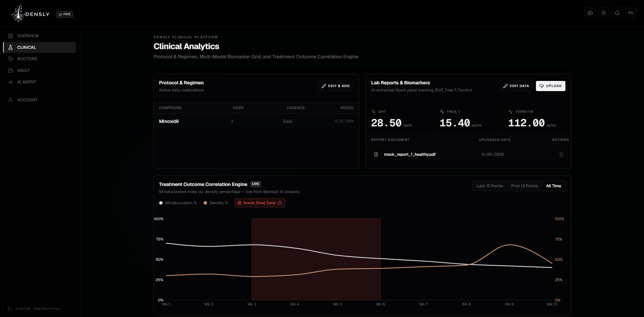Click the Upload lab report button
644x317 pixels.
pos(550,86)
